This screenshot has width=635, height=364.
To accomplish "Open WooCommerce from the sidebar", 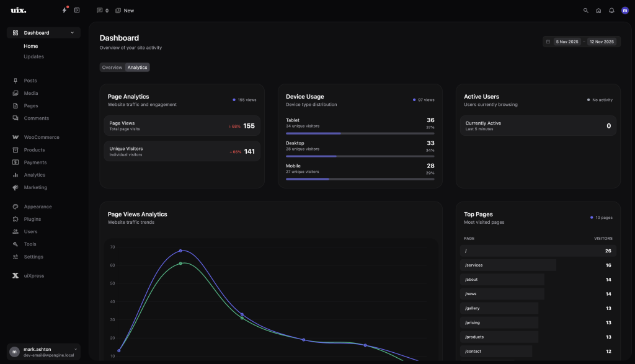I will pyautogui.click(x=41, y=137).
